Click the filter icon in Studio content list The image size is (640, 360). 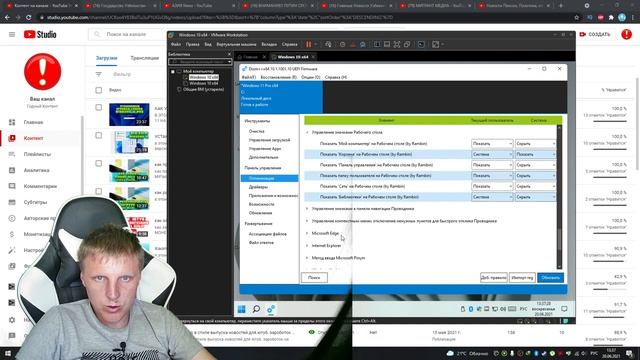99,74
